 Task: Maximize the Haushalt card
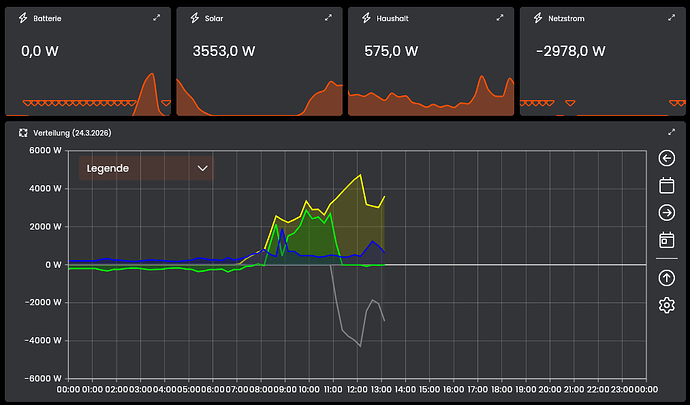coord(500,18)
